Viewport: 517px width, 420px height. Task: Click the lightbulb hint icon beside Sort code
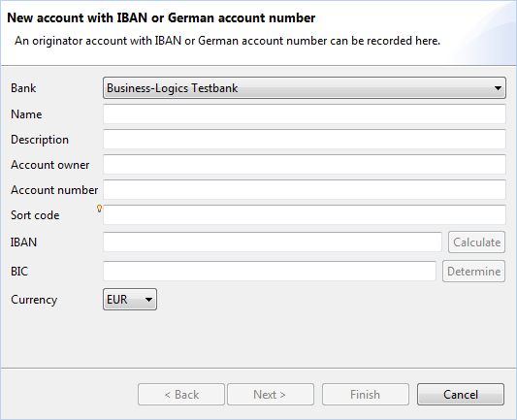pos(99,209)
